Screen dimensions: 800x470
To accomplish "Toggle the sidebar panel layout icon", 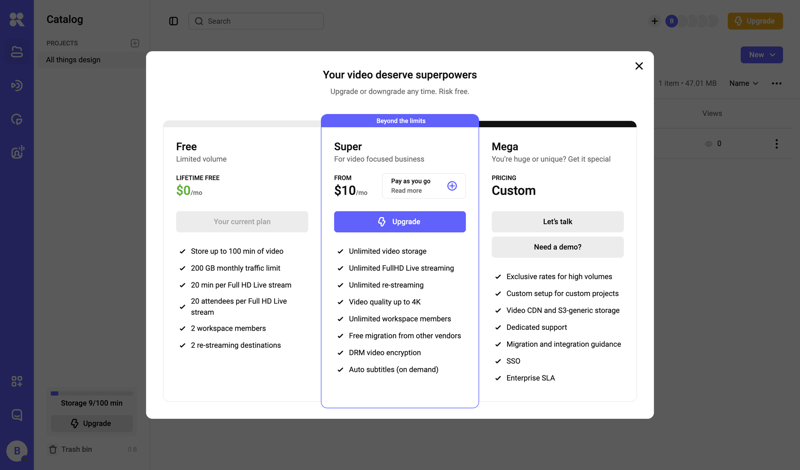I will (173, 21).
